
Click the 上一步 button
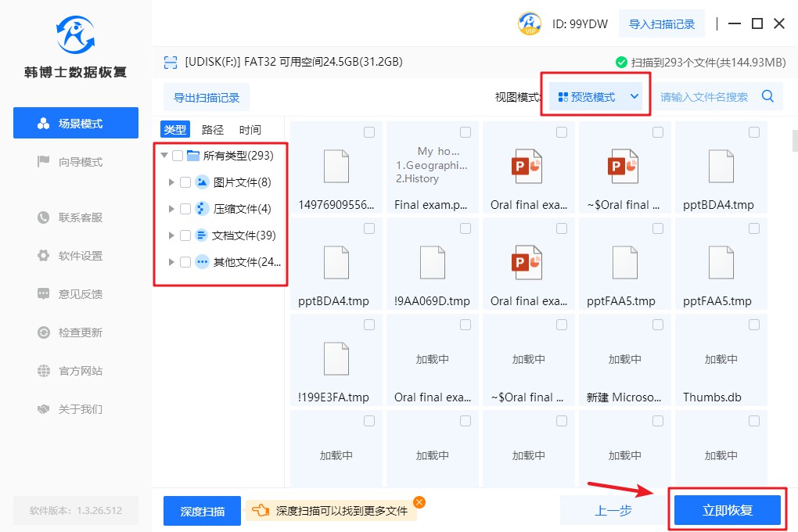tap(613, 510)
